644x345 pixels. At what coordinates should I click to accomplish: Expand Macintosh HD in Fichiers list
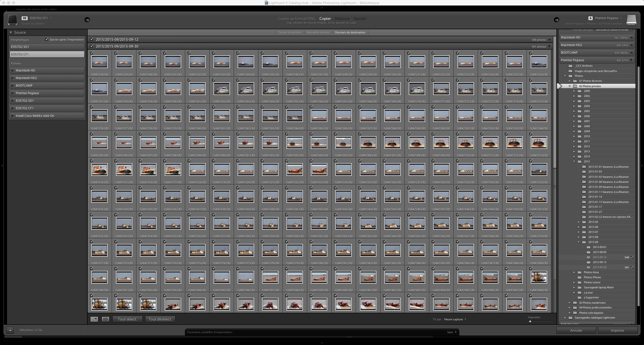click(13, 71)
